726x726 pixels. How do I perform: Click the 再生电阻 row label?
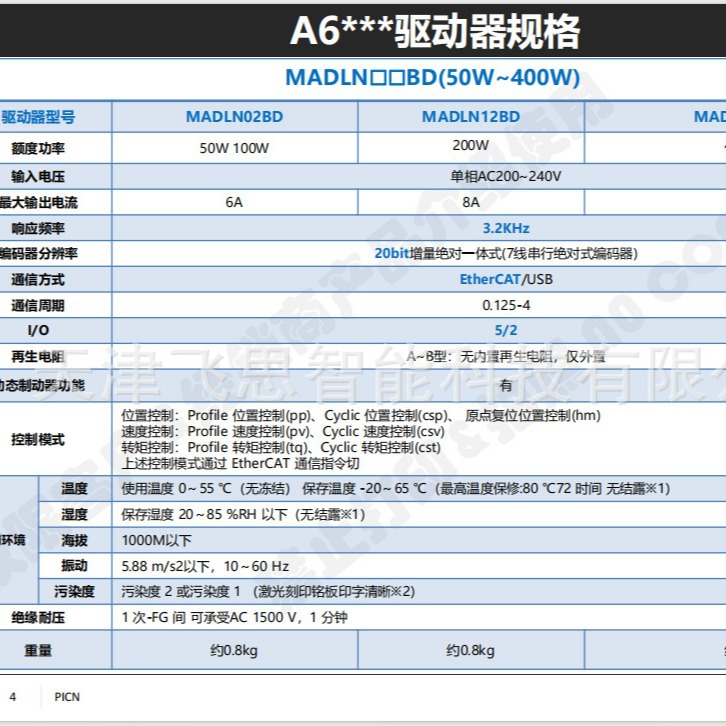coord(38,357)
